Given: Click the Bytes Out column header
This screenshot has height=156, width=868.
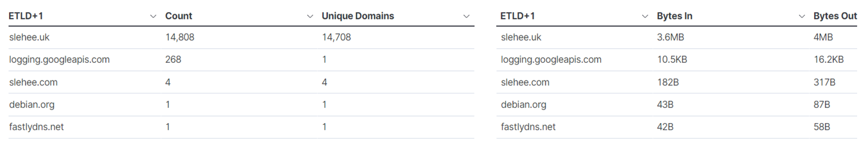Looking at the screenshot, I should point(835,16).
